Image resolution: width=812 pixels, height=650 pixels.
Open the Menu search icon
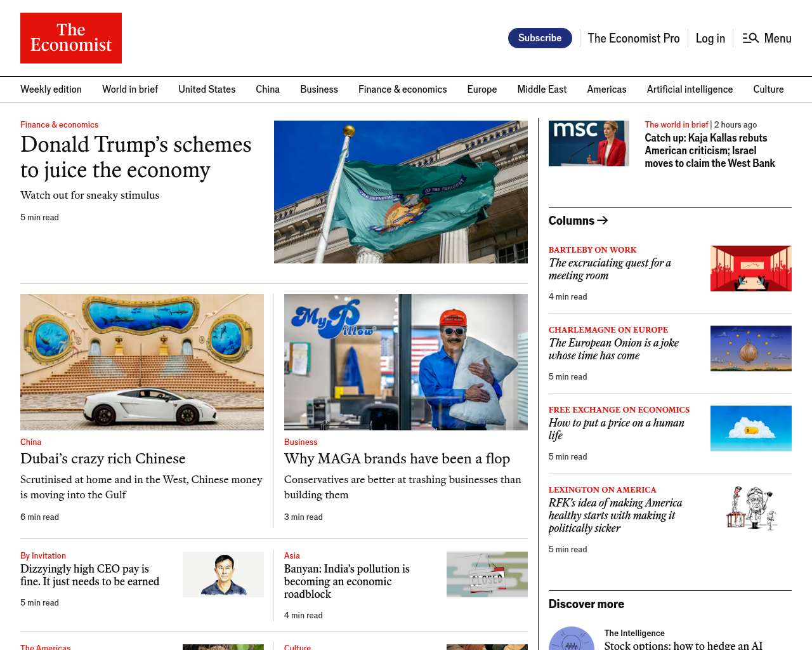click(x=750, y=38)
